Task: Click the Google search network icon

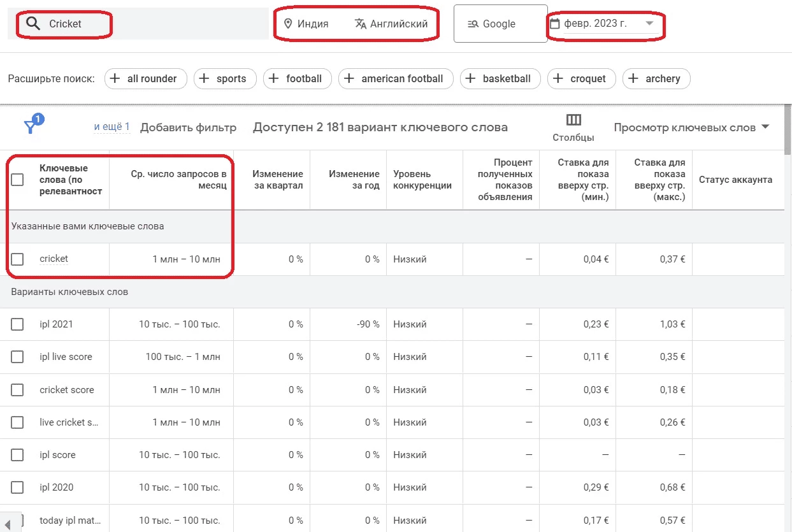Action: pyautogui.click(x=473, y=24)
